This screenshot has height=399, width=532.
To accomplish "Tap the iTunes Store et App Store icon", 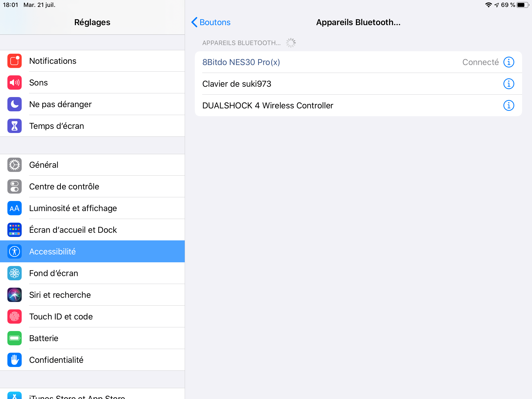I will (x=15, y=396).
